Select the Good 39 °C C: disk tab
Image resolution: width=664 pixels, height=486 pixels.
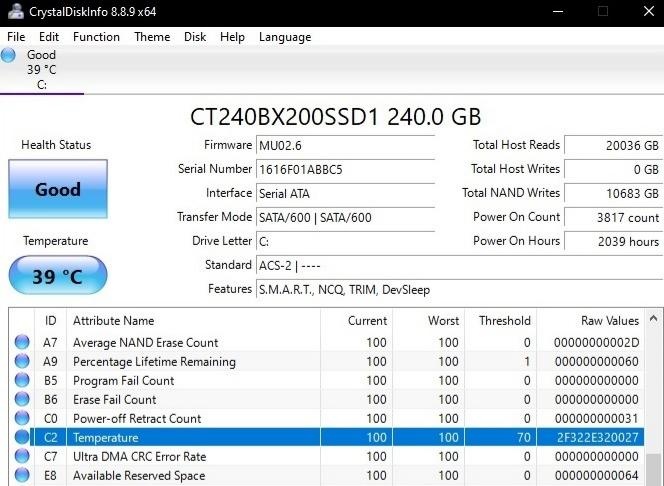[x=42, y=70]
